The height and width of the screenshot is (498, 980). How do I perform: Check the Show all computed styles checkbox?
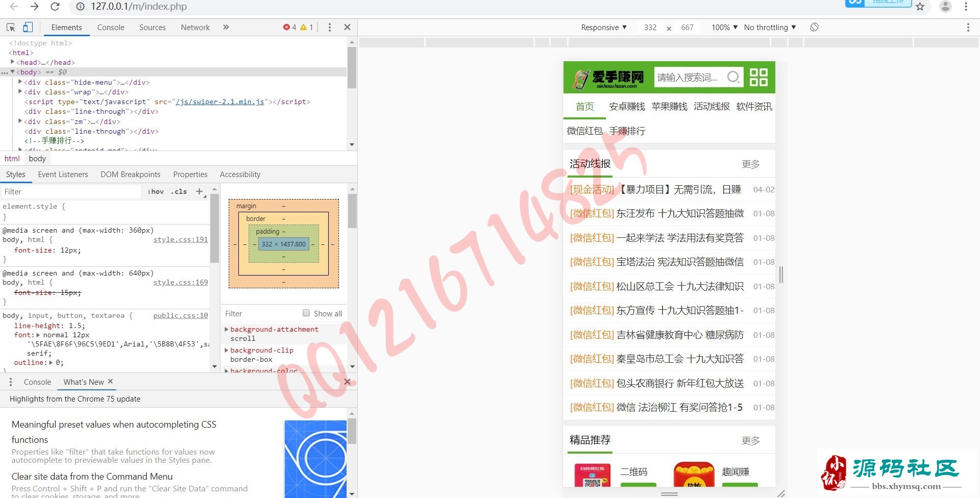[306, 313]
